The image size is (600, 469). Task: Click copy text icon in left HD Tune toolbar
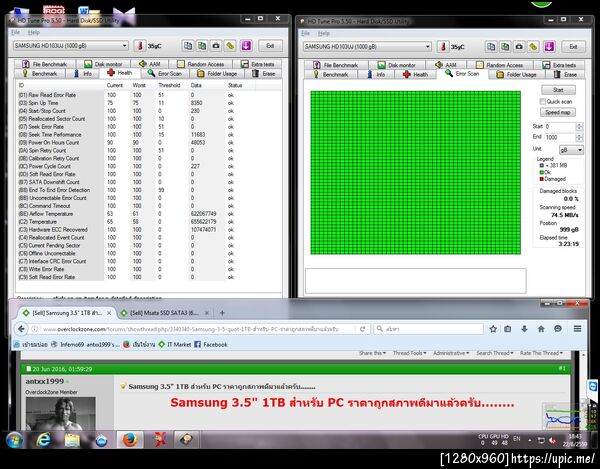point(188,46)
